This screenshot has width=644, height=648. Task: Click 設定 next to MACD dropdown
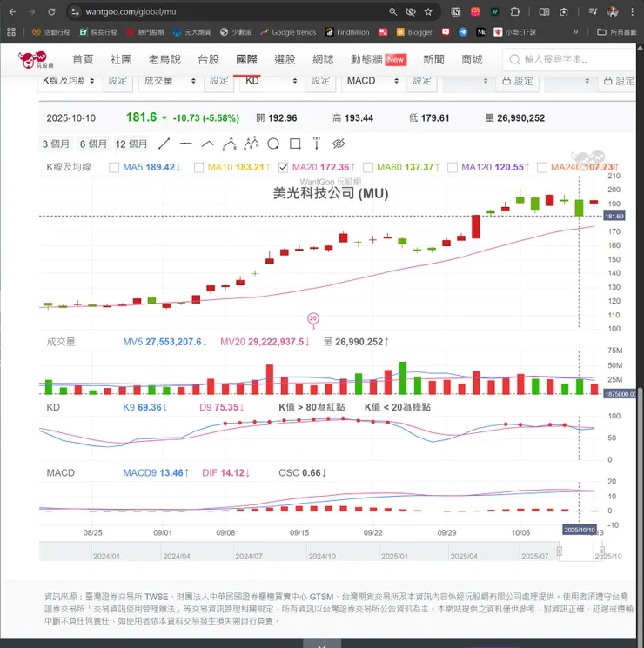click(x=422, y=81)
